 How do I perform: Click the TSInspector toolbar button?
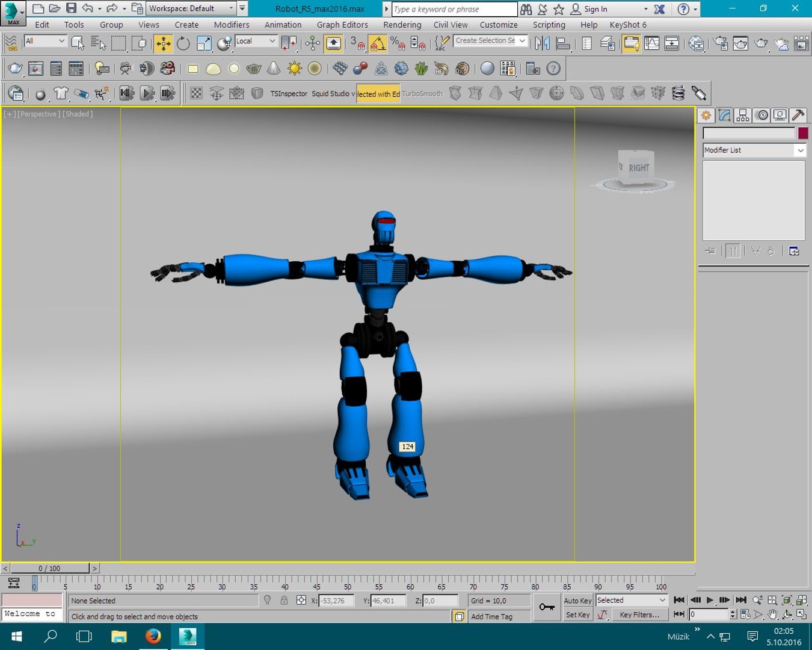tap(289, 94)
